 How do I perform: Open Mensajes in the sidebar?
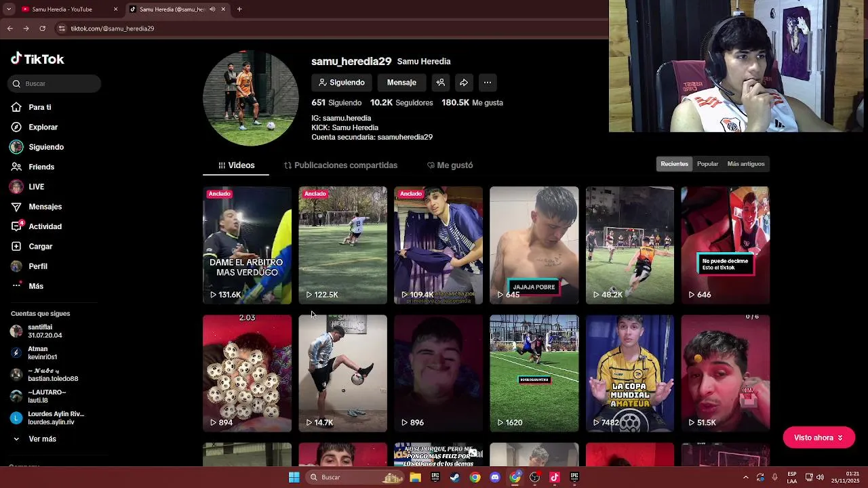(x=36, y=207)
